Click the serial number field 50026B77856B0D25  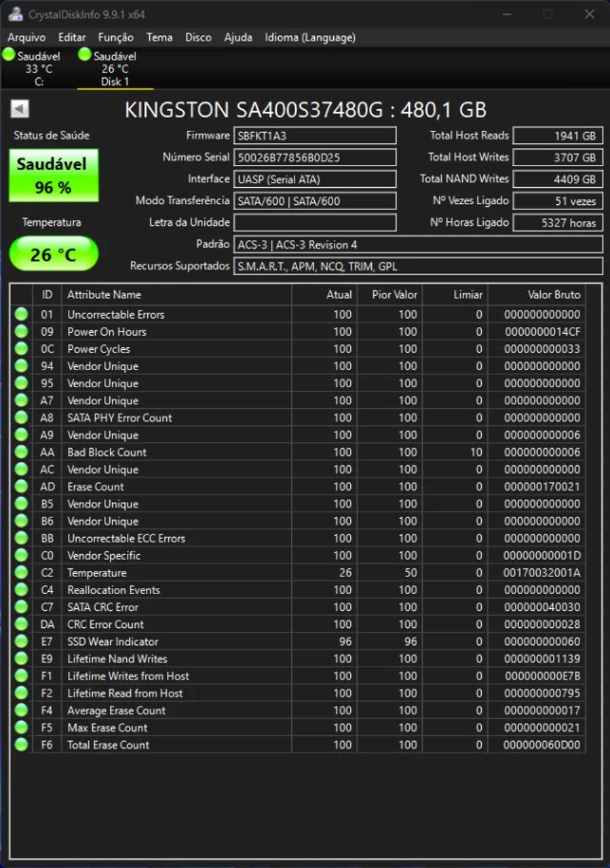315,157
